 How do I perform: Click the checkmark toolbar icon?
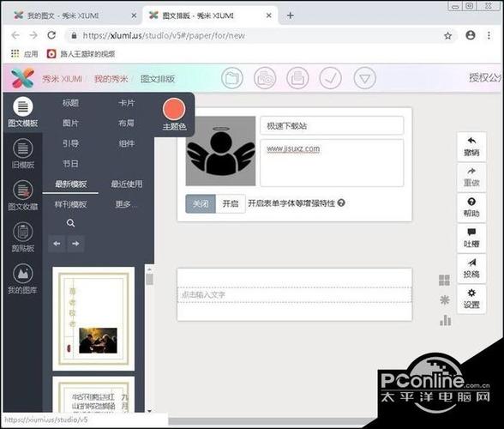tap(331, 78)
